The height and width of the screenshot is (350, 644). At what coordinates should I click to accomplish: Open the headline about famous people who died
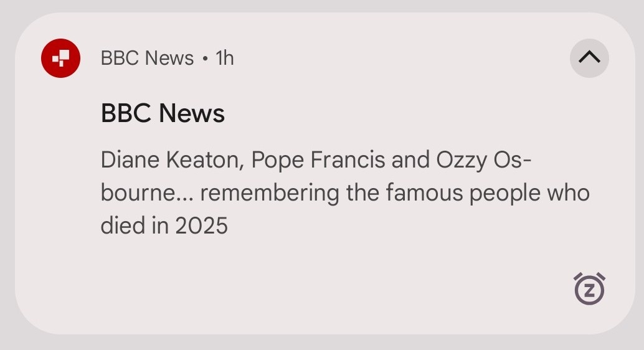pyautogui.click(x=344, y=193)
